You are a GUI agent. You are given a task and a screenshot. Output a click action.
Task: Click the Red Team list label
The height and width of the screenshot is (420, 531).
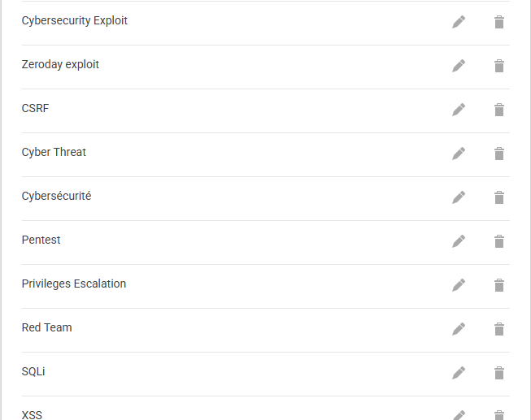pyautogui.click(x=47, y=328)
